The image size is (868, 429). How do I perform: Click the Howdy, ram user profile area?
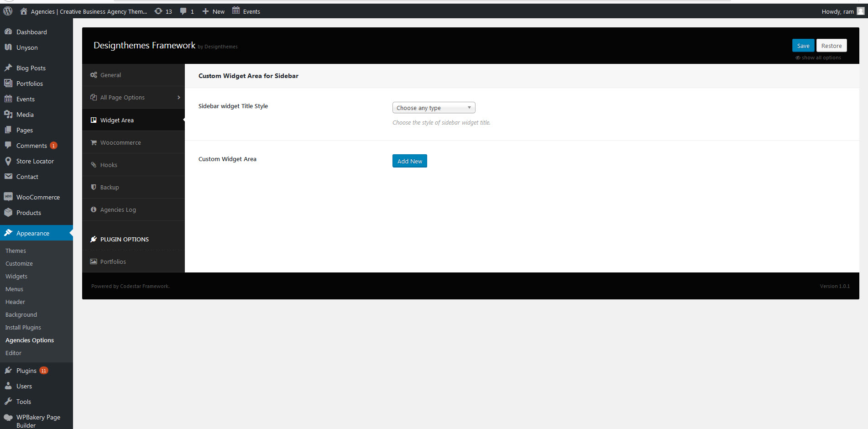pyautogui.click(x=838, y=11)
